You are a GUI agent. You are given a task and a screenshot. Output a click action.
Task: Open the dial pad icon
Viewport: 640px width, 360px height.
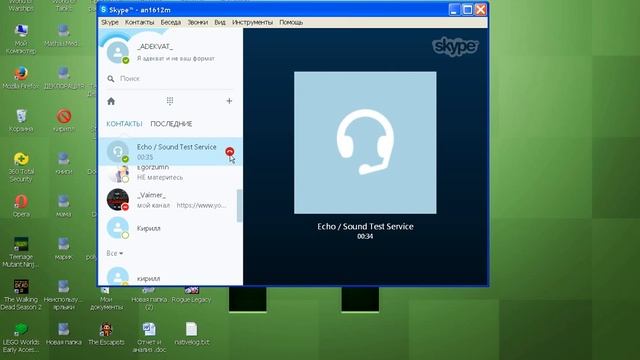tap(170, 101)
